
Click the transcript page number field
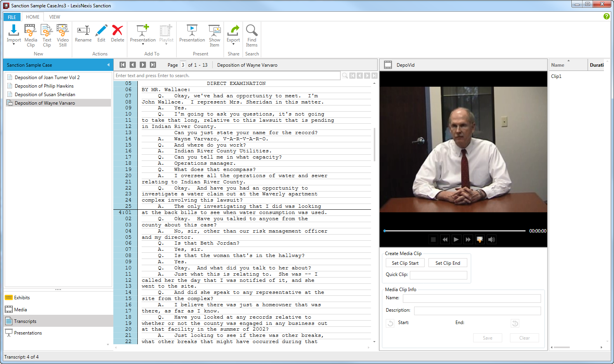pyautogui.click(x=183, y=65)
